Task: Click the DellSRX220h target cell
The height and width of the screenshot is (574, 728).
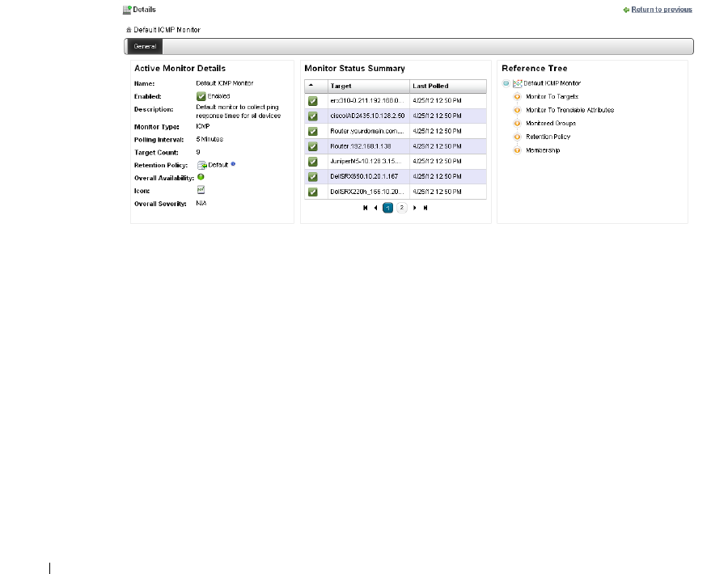Action: pyautogui.click(x=369, y=192)
